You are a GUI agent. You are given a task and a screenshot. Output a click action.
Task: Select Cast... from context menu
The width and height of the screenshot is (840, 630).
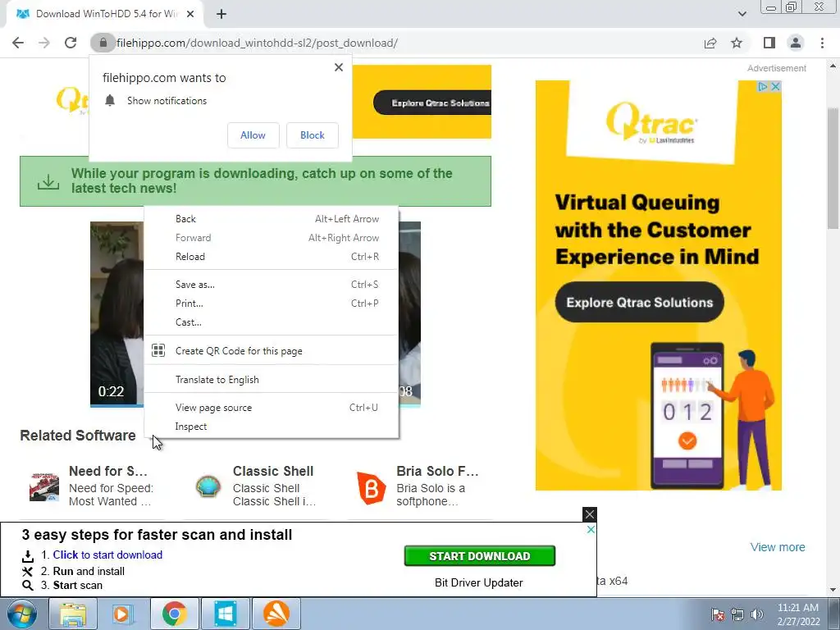[x=271, y=322]
